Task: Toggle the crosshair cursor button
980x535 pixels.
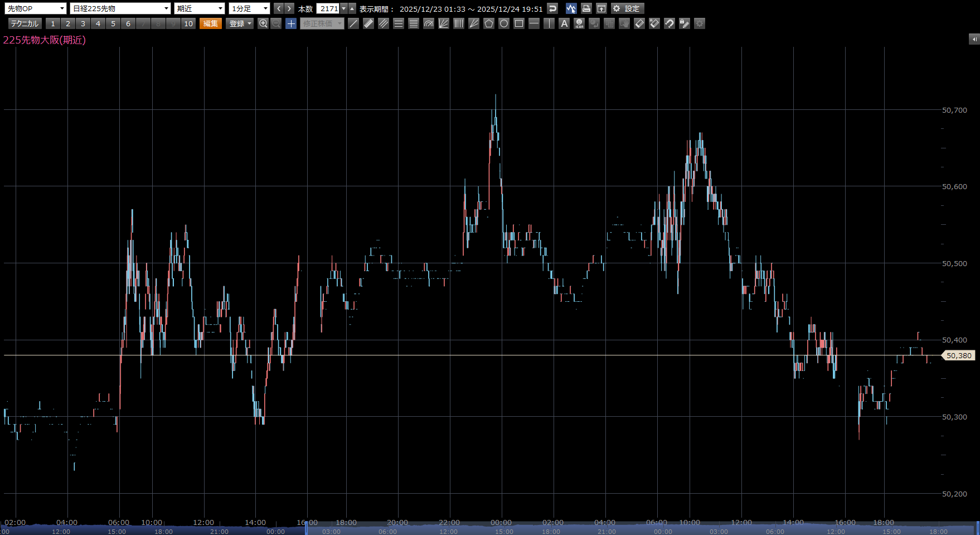Action: coord(291,23)
